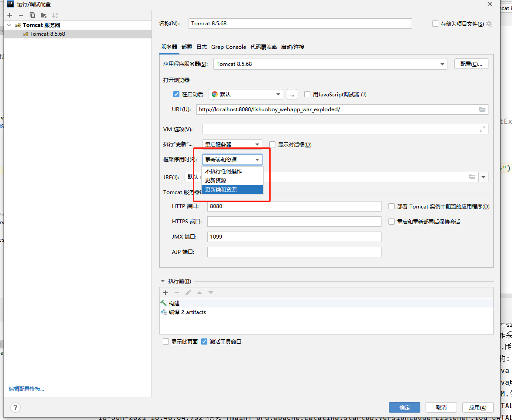Edit the selected before-launch task
512x420 pixels.
tap(188, 292)
